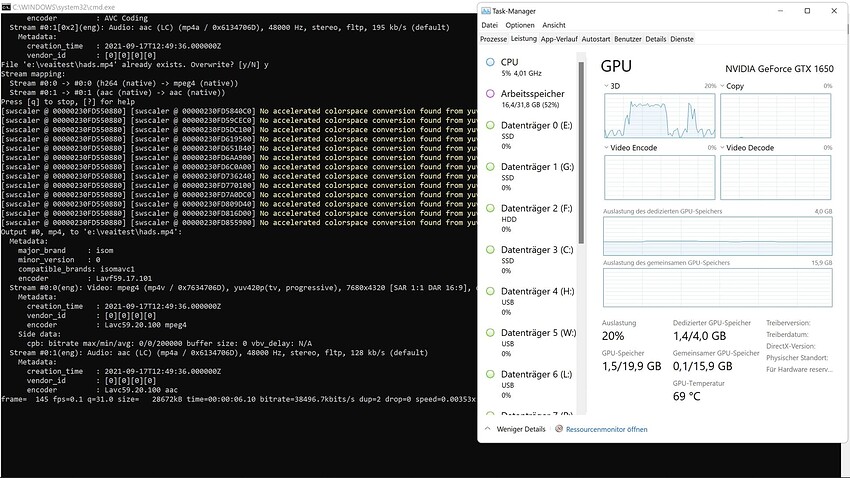The width and height of the screenshot is (850, 478).
Task: Open the Video Decode graph dropdown
Action: tap(723, 148)
